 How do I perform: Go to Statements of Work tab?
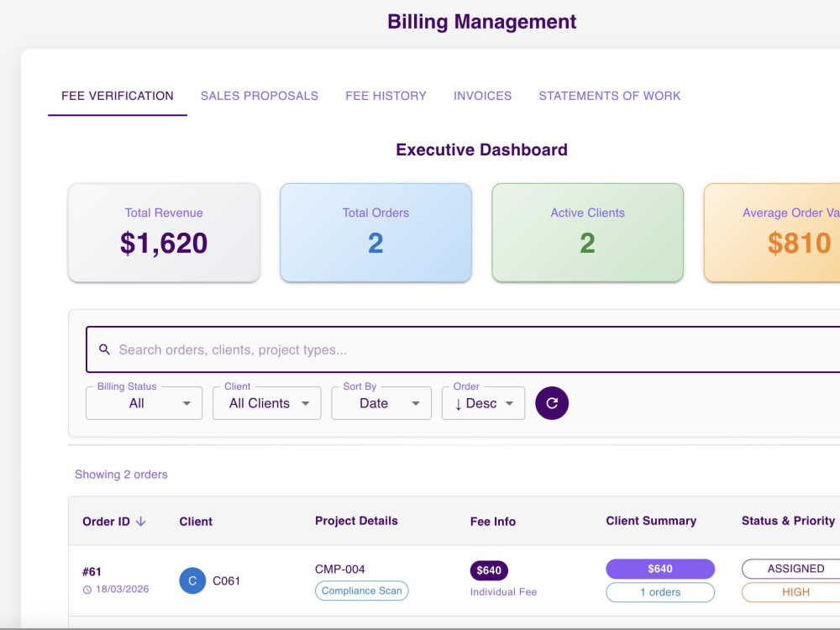610,96
